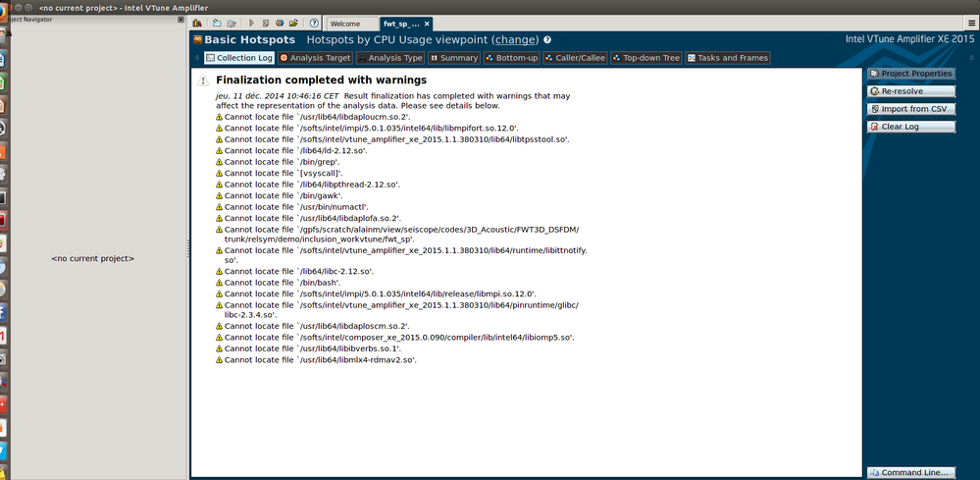The width and height of the screenshot is (980, 480).
Task: Click the Open Result toolbar icon
Action: point(294,23)
